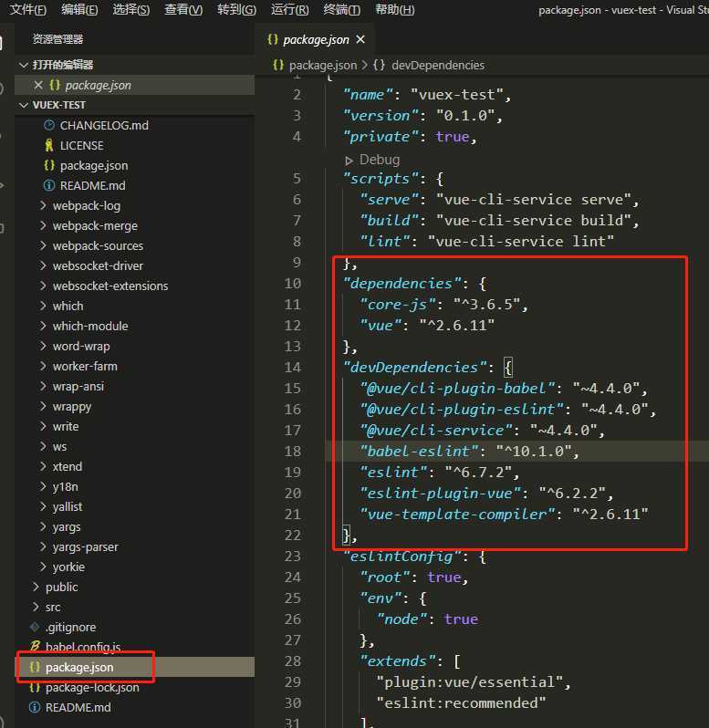Click devDependencies breadcrumb segment
This screenshot has width=709, height=728.
pos(438,66)
